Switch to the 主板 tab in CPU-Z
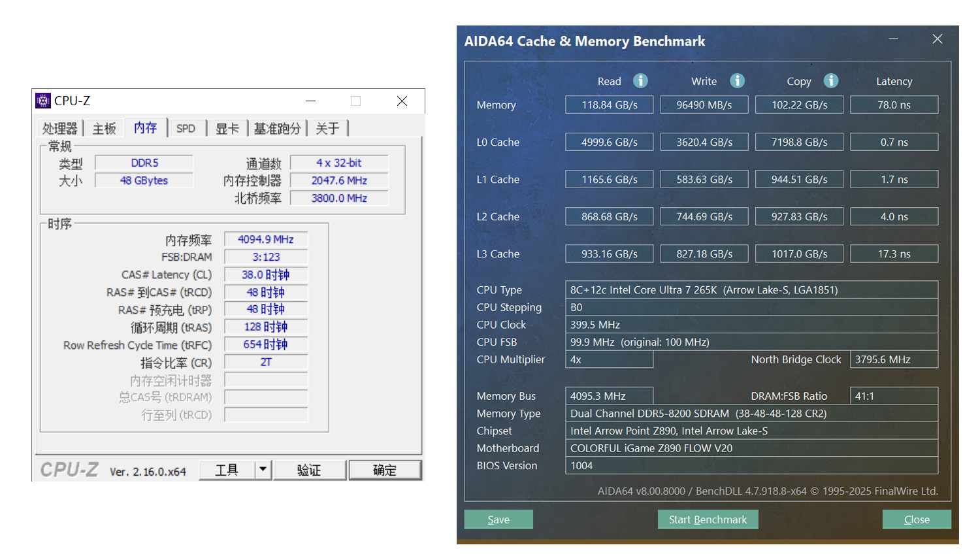Viewport: 980px width, 560px height. pos(105,128)
